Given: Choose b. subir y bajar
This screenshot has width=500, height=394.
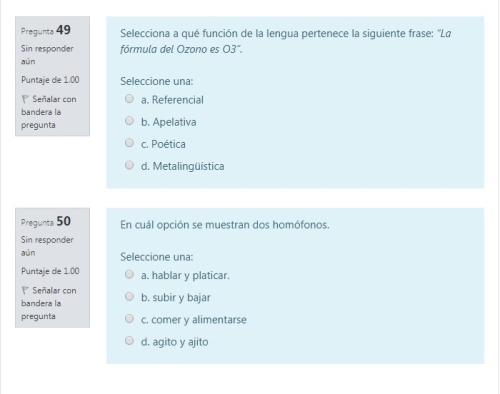Looking at the screenshot, I should [129, 296].
